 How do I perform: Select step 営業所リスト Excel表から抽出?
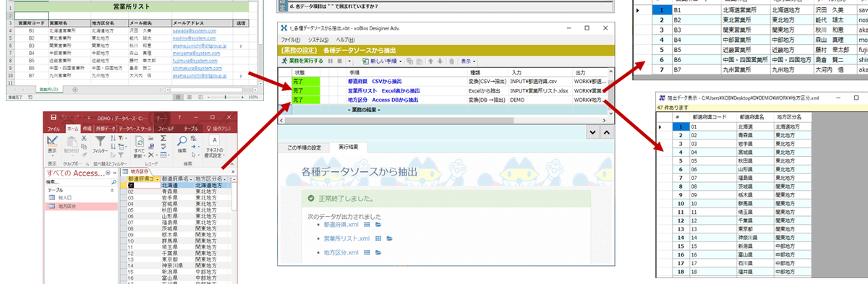pos(383,91)
